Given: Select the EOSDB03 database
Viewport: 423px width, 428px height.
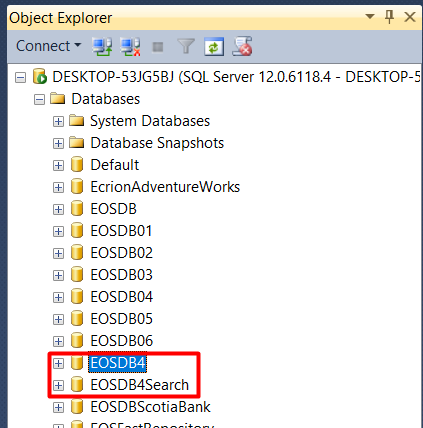Looking at the screenshot, I should pos(121,275).
